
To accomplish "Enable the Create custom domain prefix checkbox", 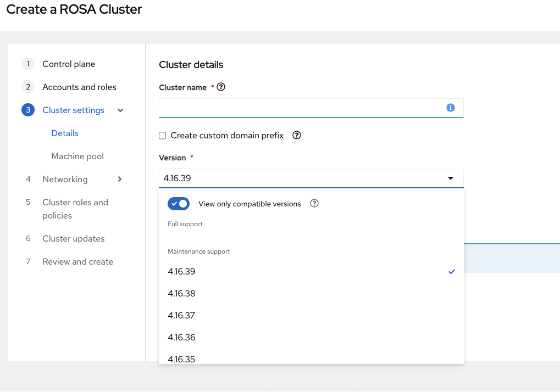I will tap(162, 136).
